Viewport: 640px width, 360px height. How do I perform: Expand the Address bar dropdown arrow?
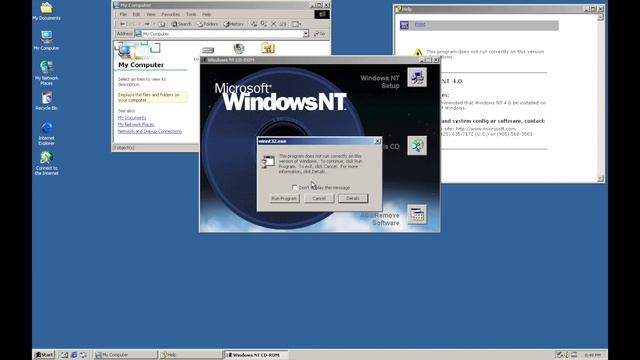[306, 34]
